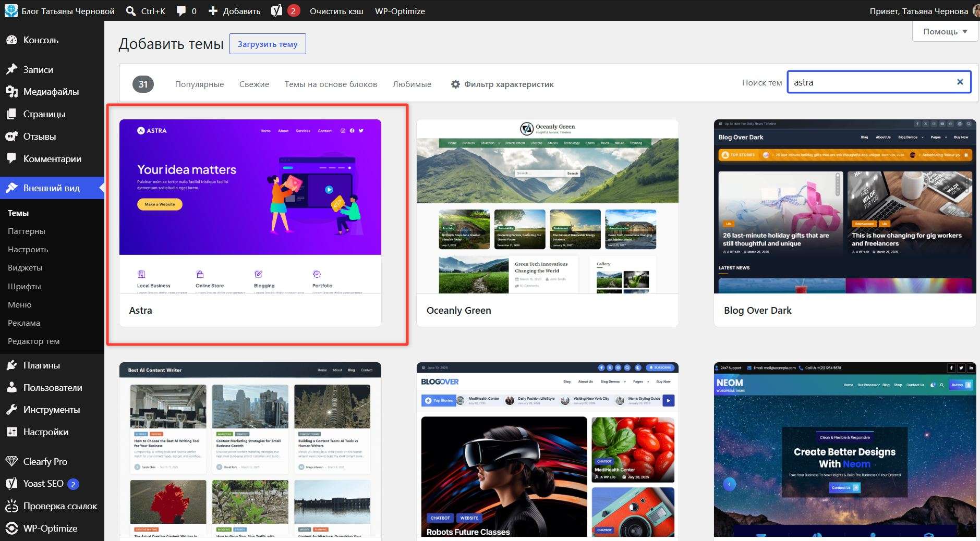Switch to Популярные themes tab
This screenshot has width=980, height=541.
199,84
